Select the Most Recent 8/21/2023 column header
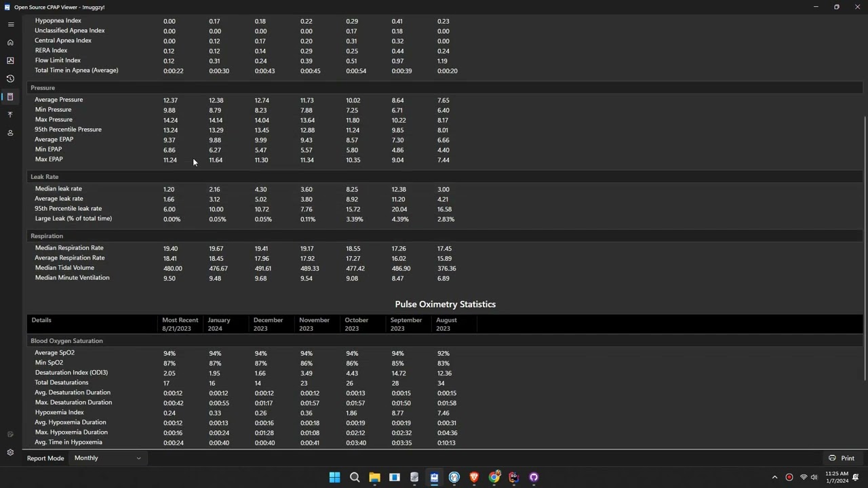 [x=180, y=324]
